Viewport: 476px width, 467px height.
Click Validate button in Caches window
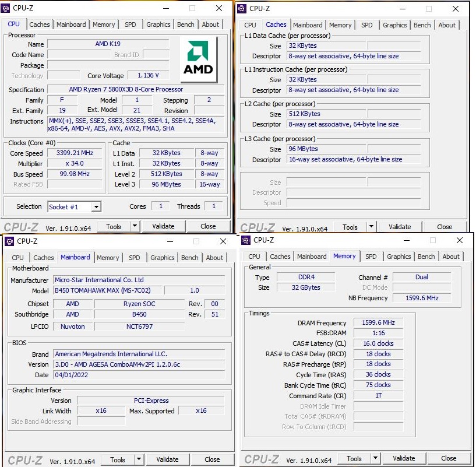coord(400,227)
